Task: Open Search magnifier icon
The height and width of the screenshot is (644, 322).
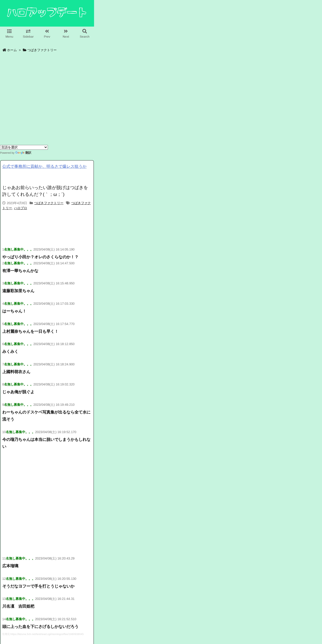Action: click(x=85, y=31)
